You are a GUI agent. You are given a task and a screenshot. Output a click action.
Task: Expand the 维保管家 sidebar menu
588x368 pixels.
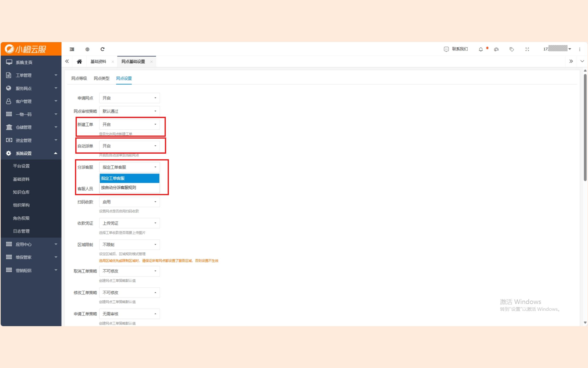point(31,257)
